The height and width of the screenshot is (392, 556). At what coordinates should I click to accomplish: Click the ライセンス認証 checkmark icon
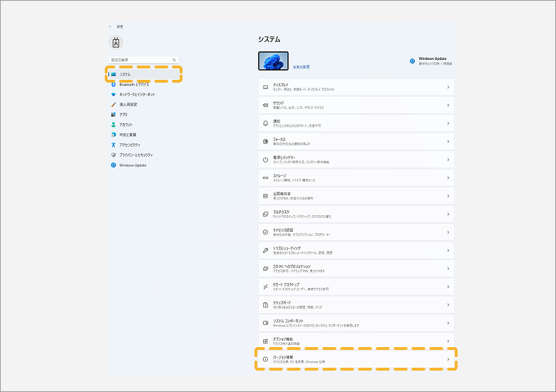(266, 232)
